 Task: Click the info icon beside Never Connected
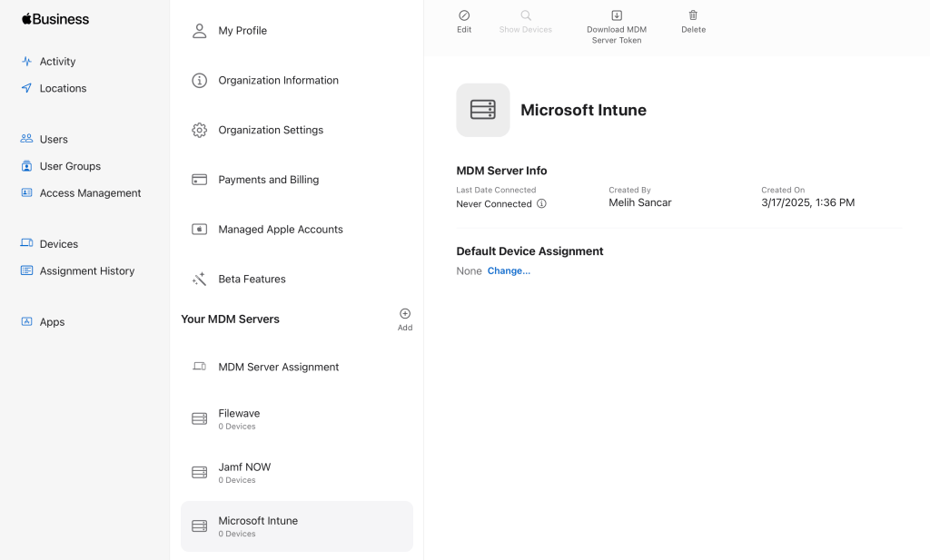click(541, 204)
